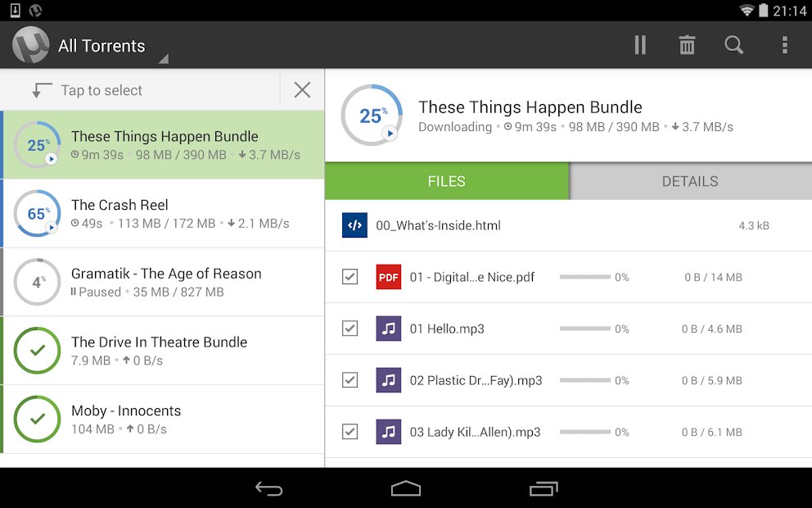Uncheck the checkbox for 01 Hello.mp3
The height and width of the screenshot is (508, 812).
[350, 329]
